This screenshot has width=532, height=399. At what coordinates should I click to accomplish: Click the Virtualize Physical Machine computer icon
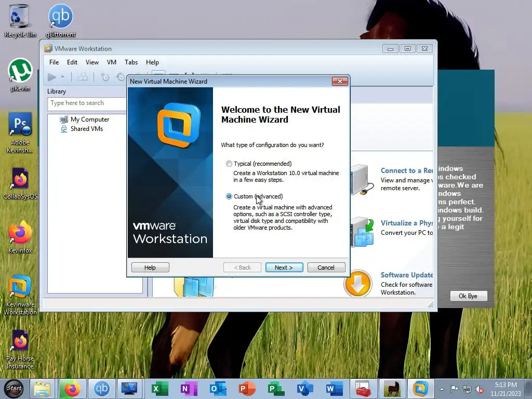click(362, 232)
